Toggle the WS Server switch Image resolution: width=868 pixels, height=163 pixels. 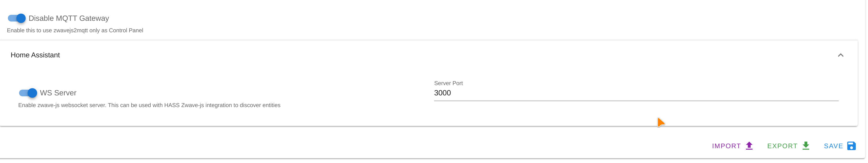(x=28, y=93)
